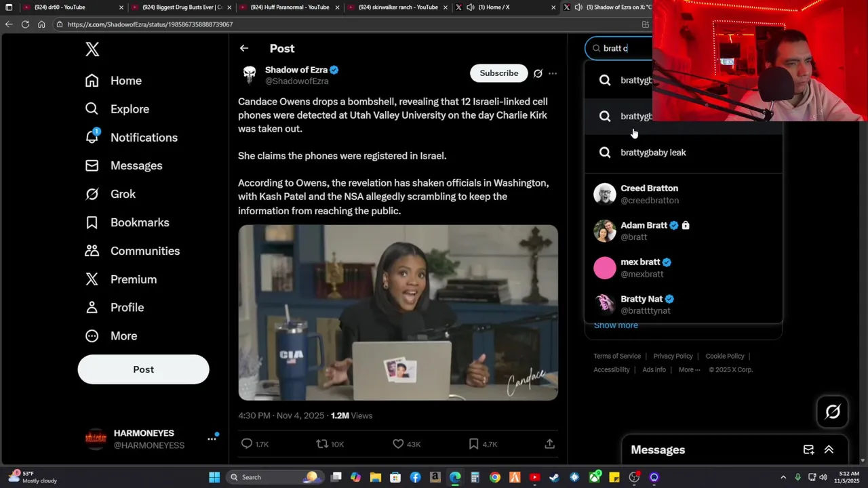Open the Facebook app from the taskbar
Image resolution: width=868 pixels, height=488 pixels.
(415, 477)
